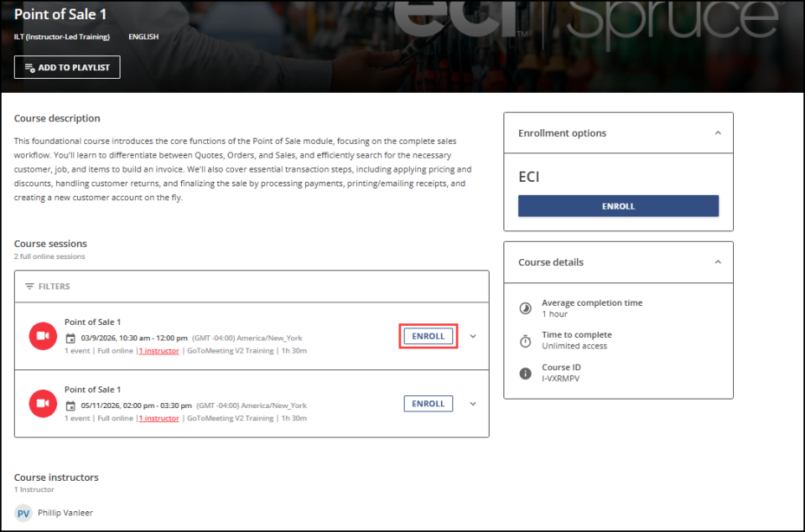
Task: Click the Course ID info icon
Action: pos(525,373)
